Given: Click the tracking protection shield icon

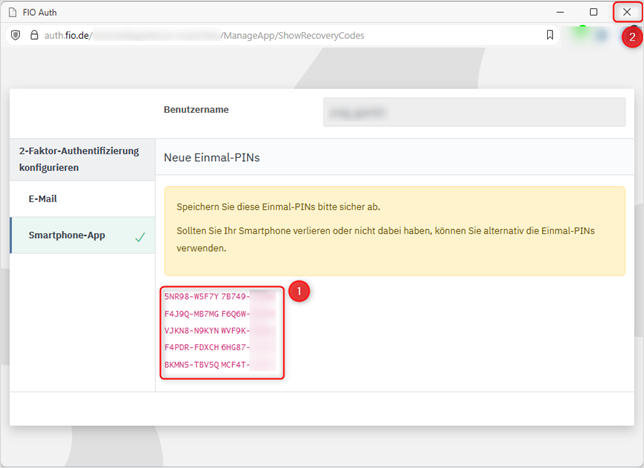Looking at the screenshot, I should (14, 35).
